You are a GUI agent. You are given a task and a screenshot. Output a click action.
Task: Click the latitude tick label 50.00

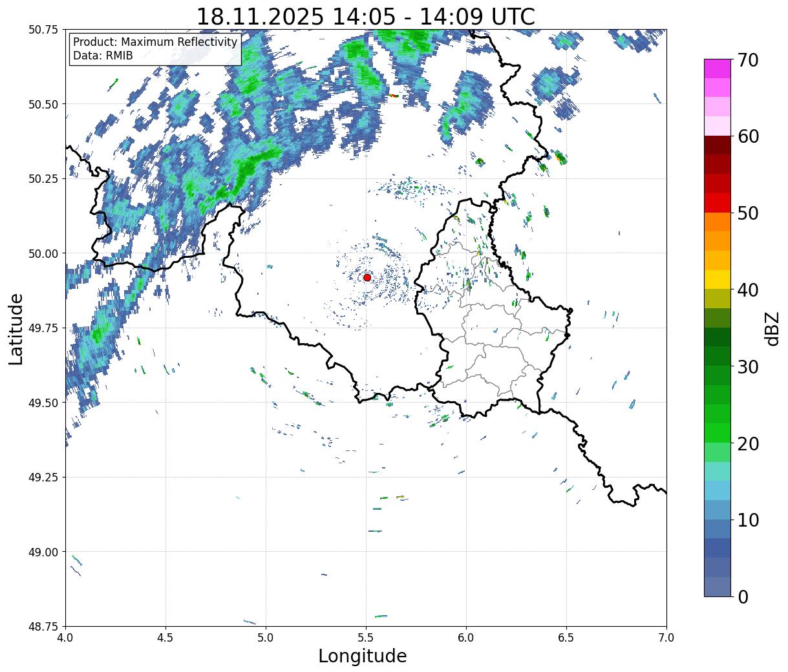(x=43, y=253)
